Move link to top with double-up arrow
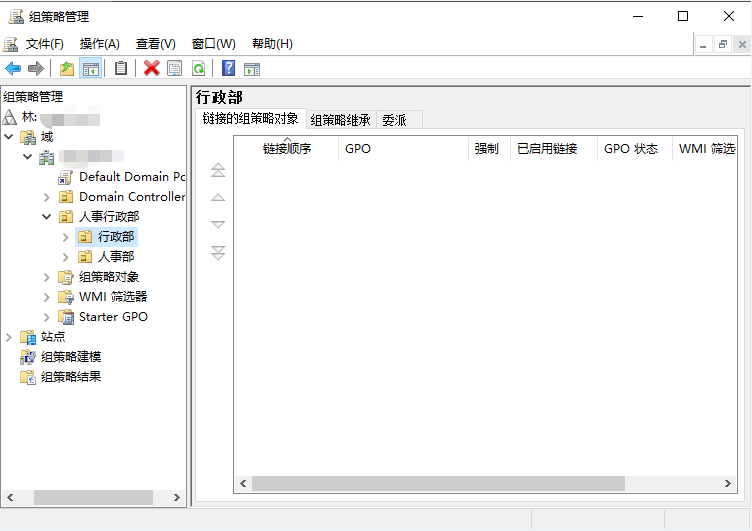 [218, 170]
